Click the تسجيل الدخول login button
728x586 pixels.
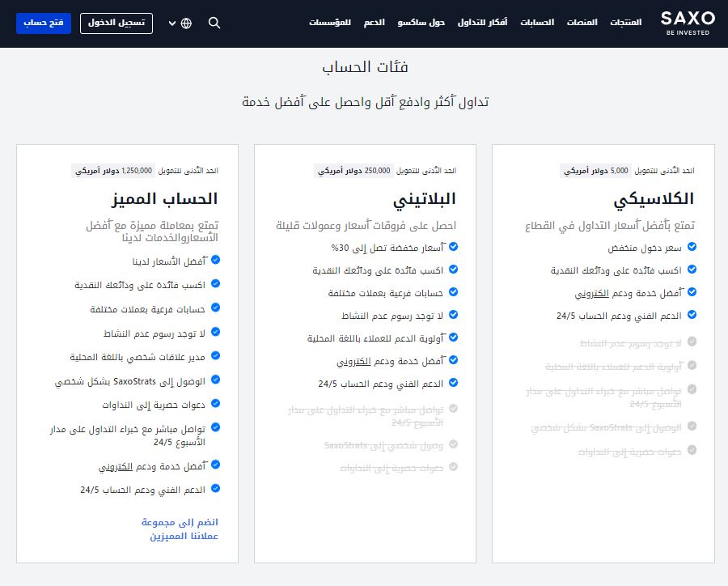(x=116, y=23)
